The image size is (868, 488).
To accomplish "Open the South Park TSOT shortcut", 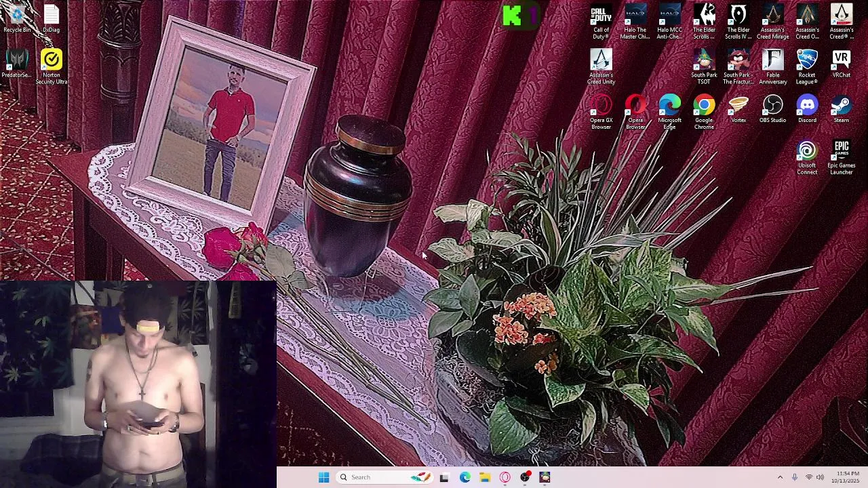I will pyautogui.click(x=704, y=67).
